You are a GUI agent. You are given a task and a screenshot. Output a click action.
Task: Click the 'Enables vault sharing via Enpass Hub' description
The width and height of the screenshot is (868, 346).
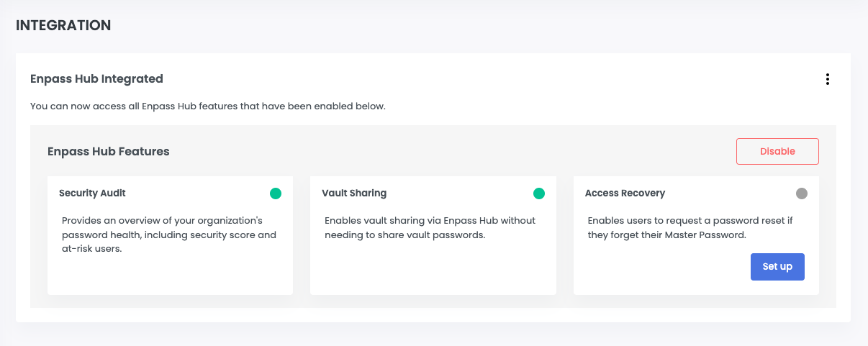tap(430, 228)
